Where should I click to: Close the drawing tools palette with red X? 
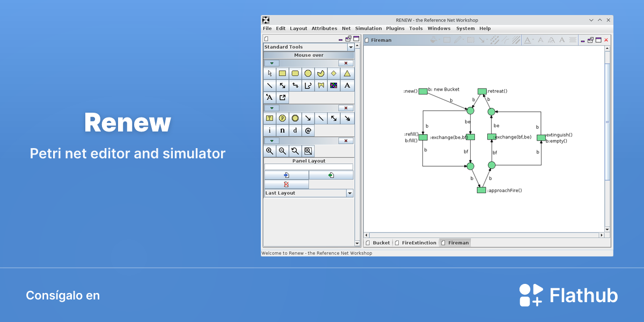pos(346,63)
